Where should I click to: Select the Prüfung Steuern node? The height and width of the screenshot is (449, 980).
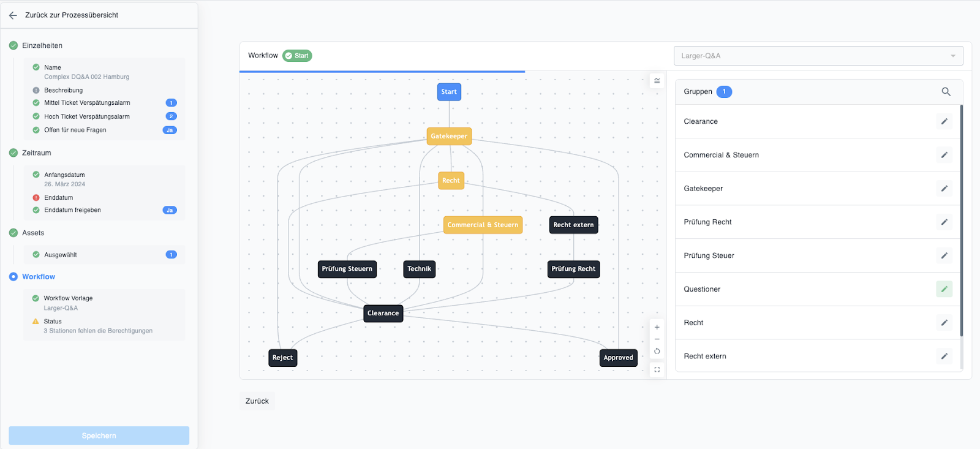coord(347,269)
